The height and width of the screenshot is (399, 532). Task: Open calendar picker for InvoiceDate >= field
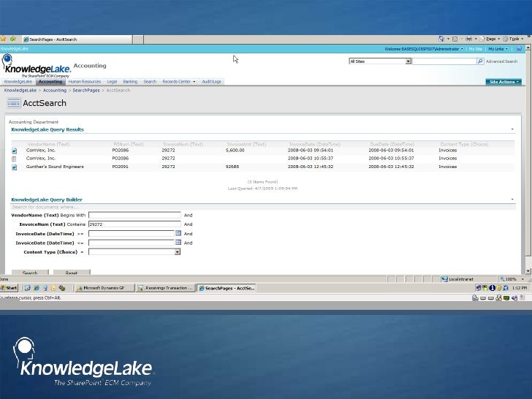178,233
